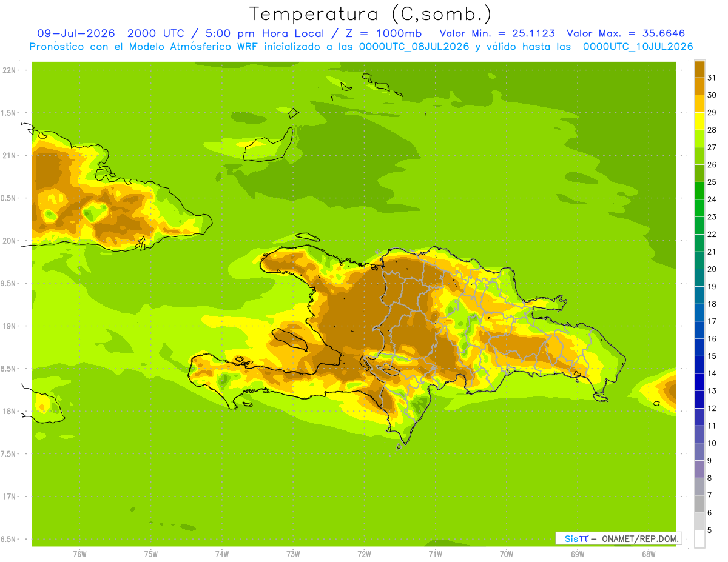Viewport: 728px width, 562px height.
Task: Click the legend value 25
Action: (x=712, y=182)
